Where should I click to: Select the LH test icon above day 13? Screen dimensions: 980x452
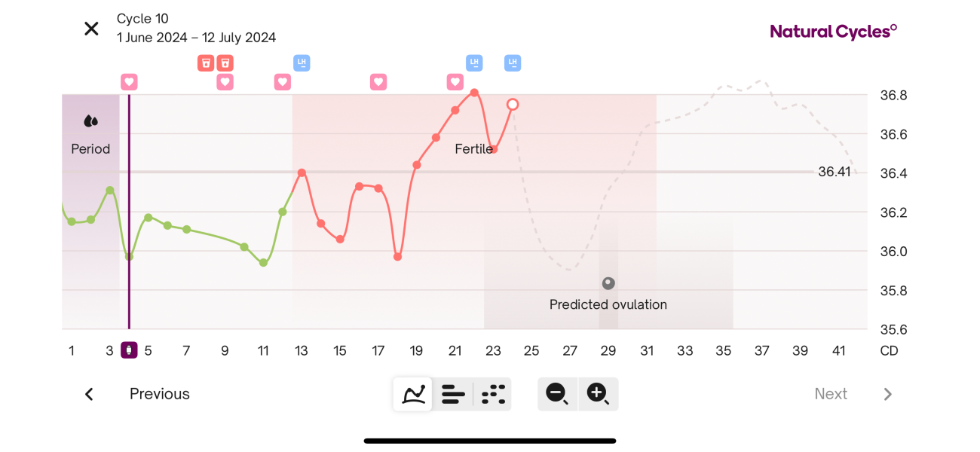click(x=301, y=63)
